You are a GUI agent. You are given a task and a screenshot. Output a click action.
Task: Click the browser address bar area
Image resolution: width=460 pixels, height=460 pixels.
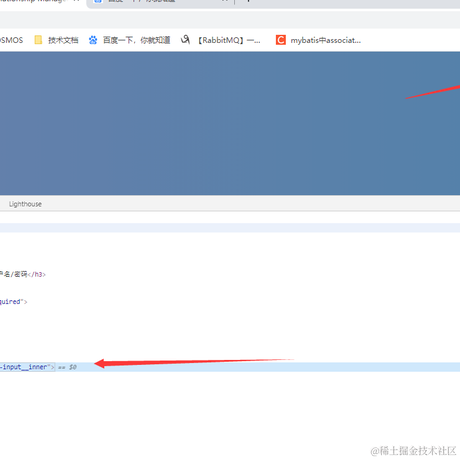tap(230, 20)
